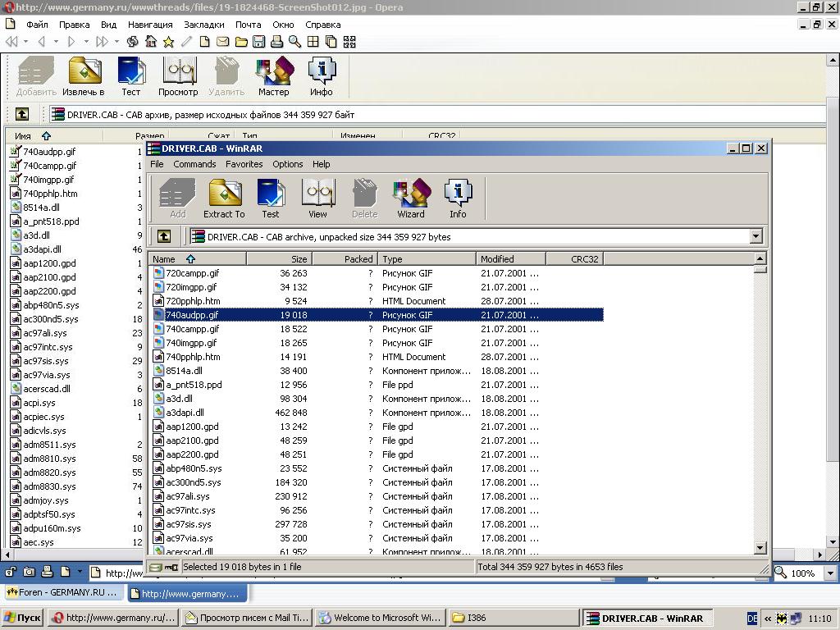Open the Help menu in WinRAR
The image size is (840, 630).
click(x=322, y=164)
